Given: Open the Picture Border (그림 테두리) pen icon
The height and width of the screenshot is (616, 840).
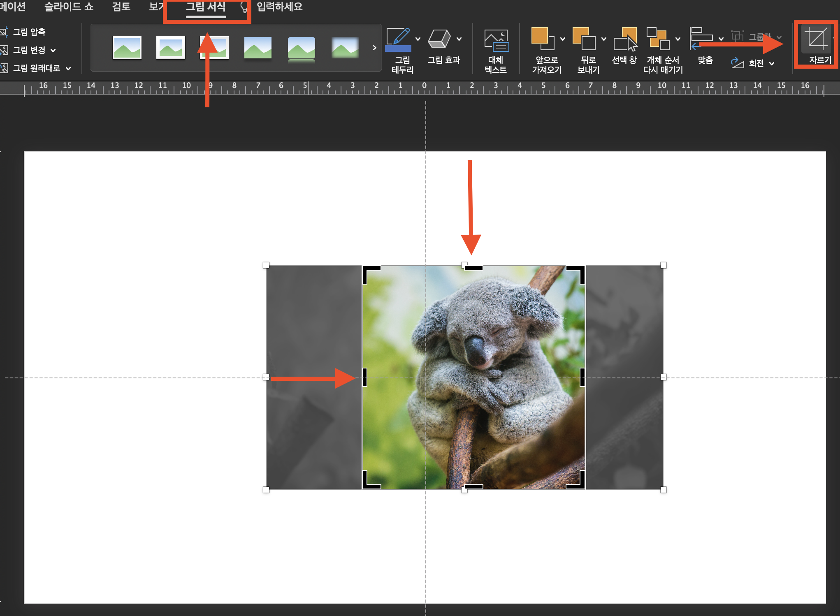Looking at the screenshot, I should [x=398, y=39].
